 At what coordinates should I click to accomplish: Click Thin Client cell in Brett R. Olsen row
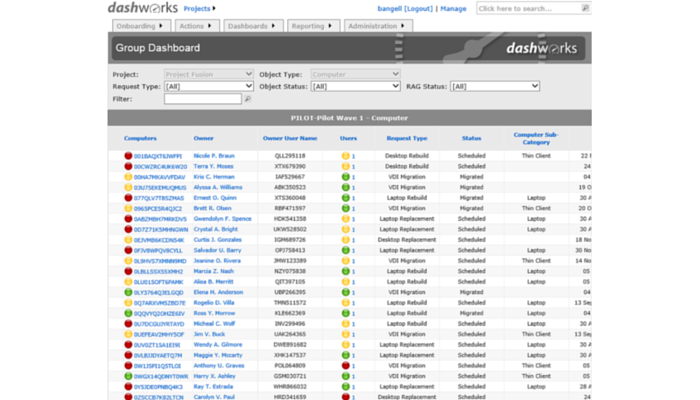click(x=536, y=208)
